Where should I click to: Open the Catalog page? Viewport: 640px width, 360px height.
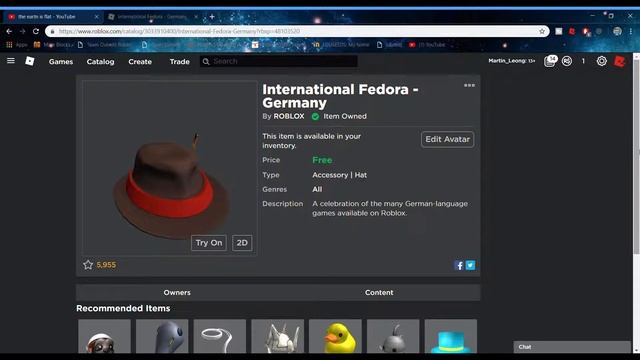click(x=100, y=62)
